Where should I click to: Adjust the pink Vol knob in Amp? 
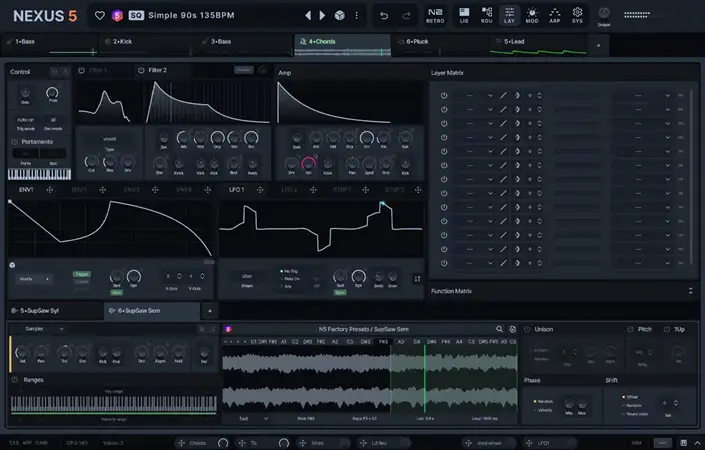tap(308, 163)
